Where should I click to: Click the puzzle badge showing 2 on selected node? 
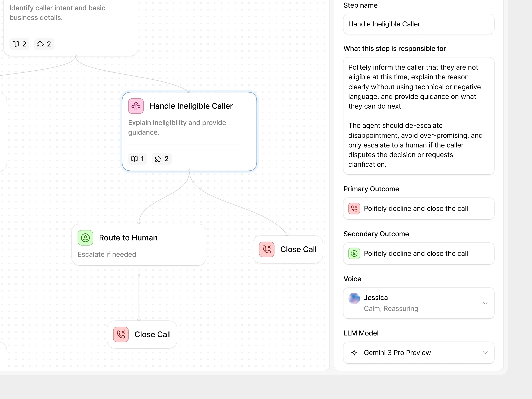(x=162, y=159)
